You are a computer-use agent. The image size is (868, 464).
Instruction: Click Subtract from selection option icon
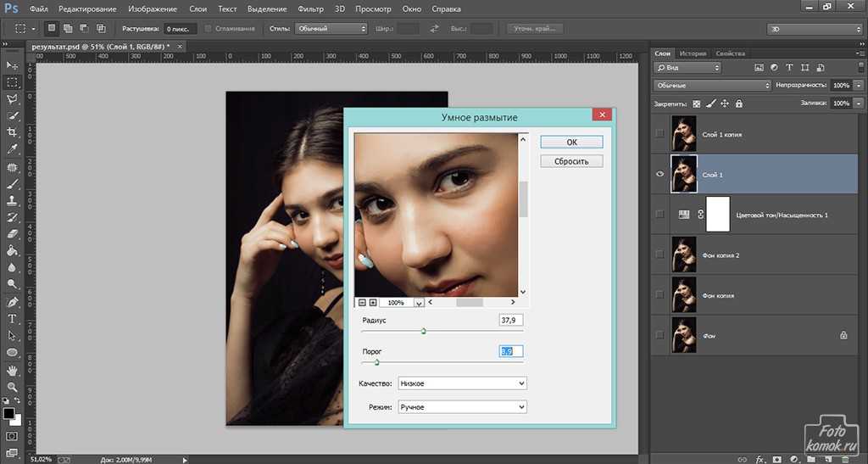pos(84,28)
